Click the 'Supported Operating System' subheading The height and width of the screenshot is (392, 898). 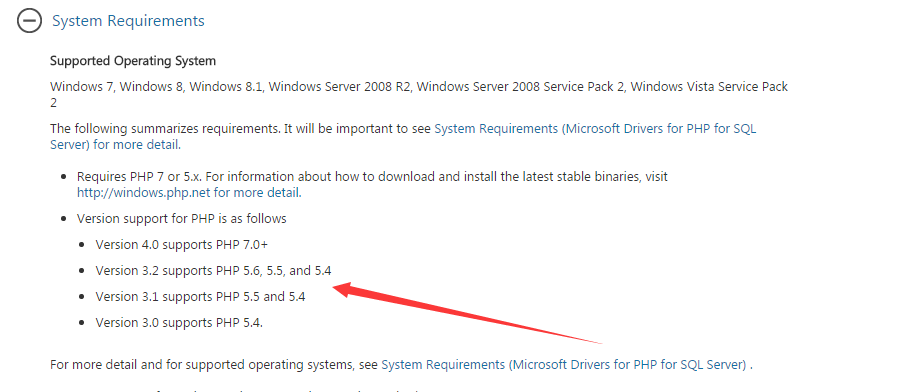click(x=133, y=61)
